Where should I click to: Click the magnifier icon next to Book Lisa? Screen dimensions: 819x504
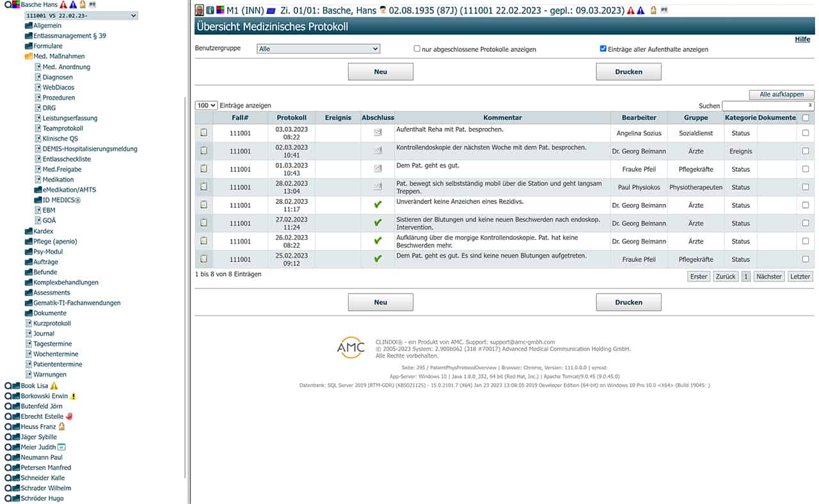point(8,386)
